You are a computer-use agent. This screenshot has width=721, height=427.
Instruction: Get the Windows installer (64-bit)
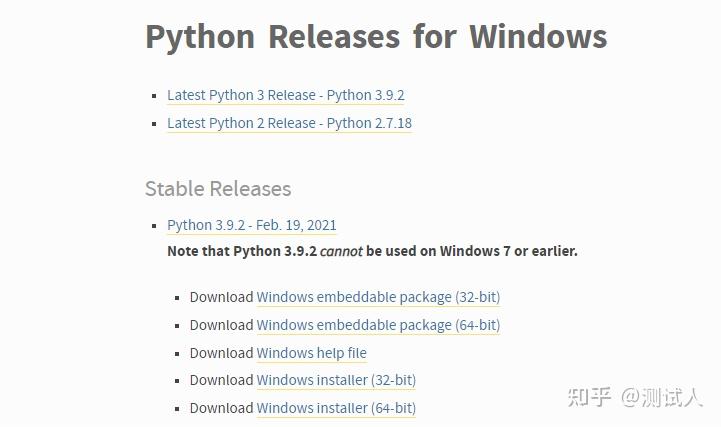click(336, 408)
